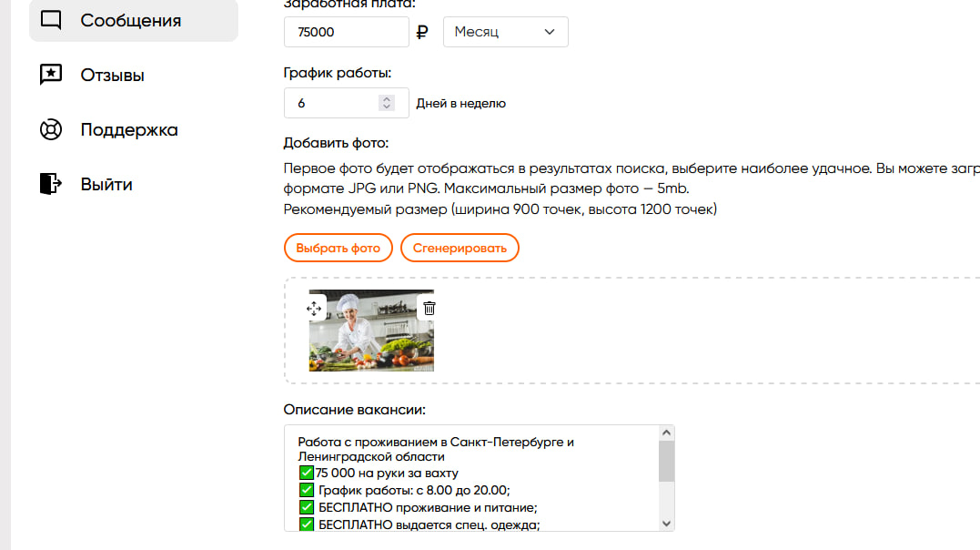Edit the salary field showing 75000
The image size is (980, 550).
[x=347, y=32]
